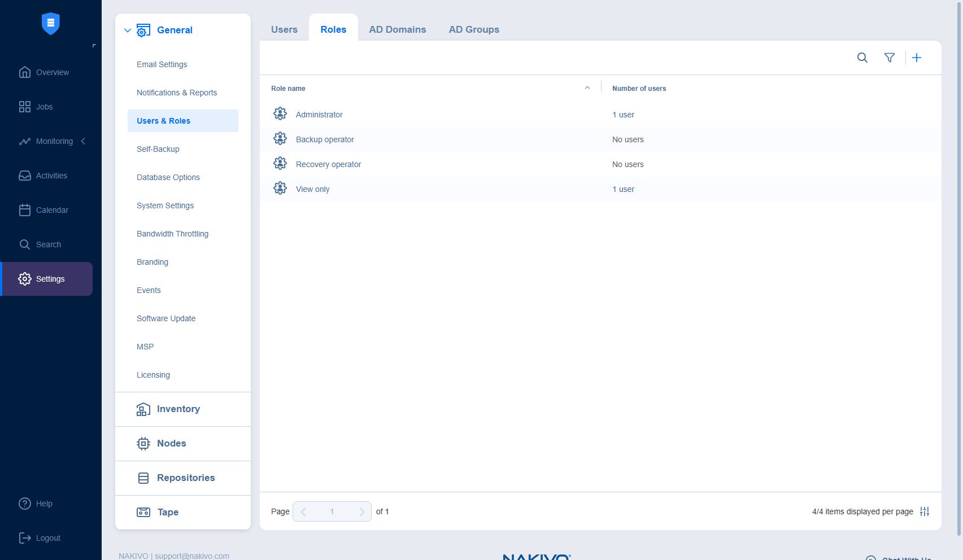Click the items-per-page settings icon

coord(925,511)
